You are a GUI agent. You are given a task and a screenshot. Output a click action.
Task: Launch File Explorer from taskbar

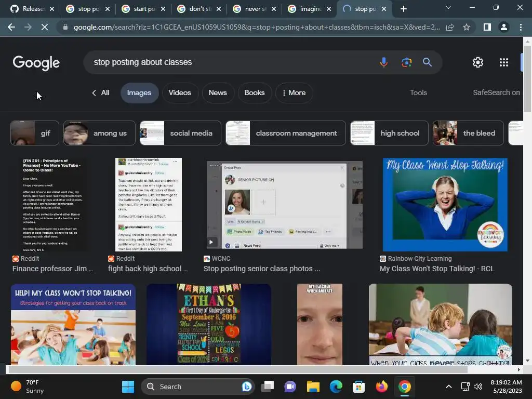click(313, 387)
